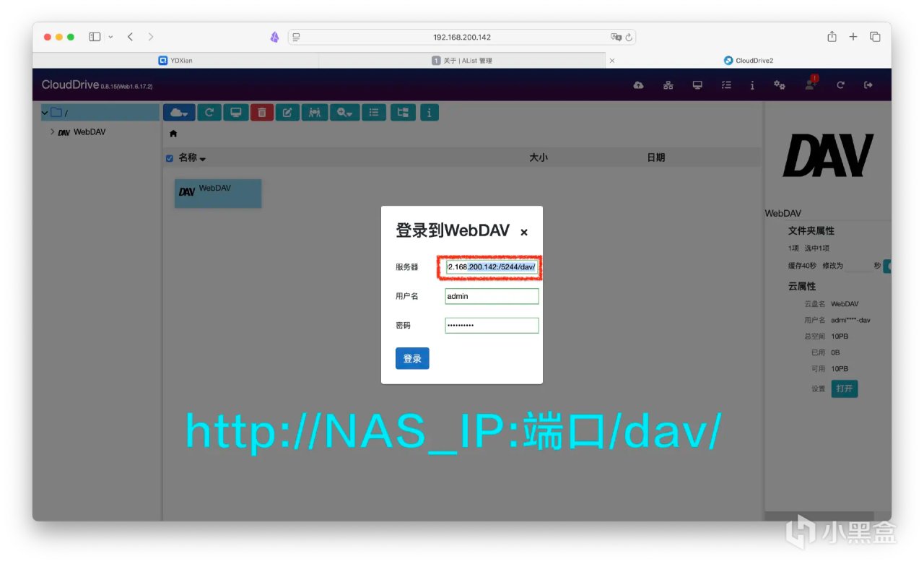
Task: Click the teal info toolbar button
Action: click(x=430, y=113)
